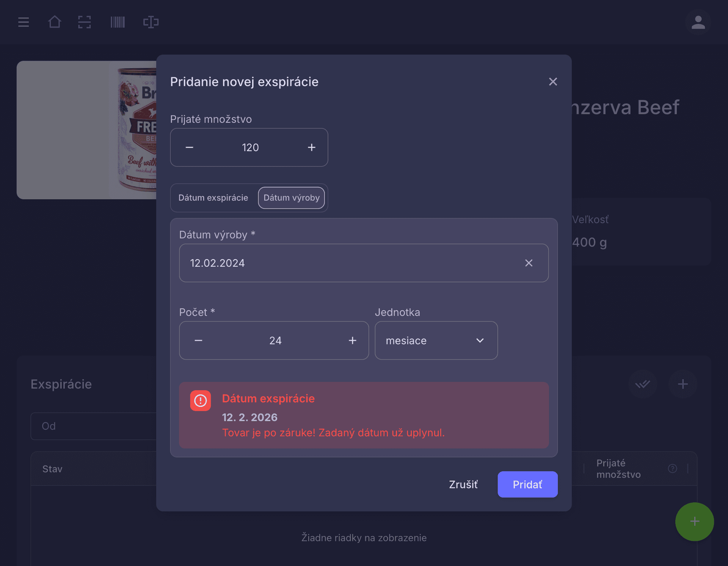Close the Pridanie novej exspirácie dialog

point(553,82)
